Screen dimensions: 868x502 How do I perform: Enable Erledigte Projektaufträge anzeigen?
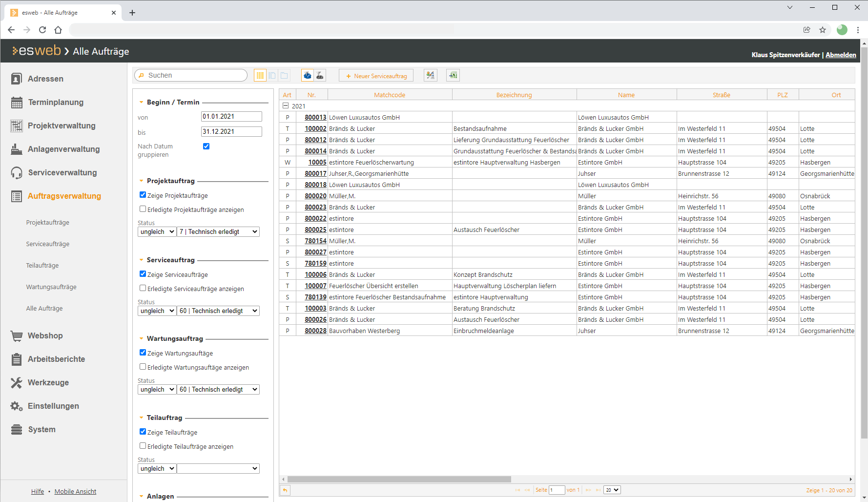143,209
